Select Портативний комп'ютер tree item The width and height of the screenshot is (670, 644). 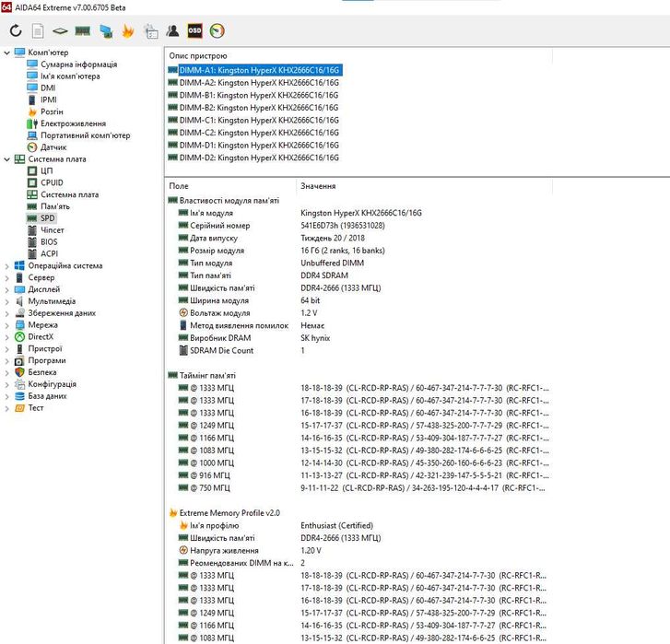[85, 135]
